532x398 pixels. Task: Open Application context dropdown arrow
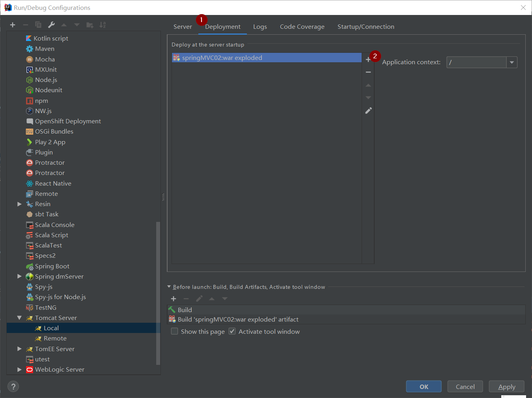pos(512,62)
